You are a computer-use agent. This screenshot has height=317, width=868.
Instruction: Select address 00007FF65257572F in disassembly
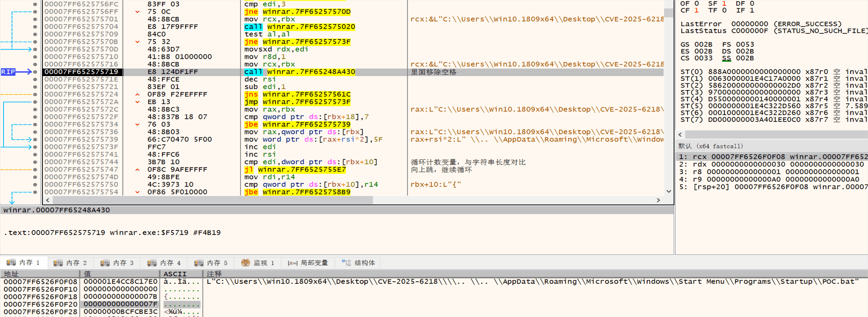point(81,117)
